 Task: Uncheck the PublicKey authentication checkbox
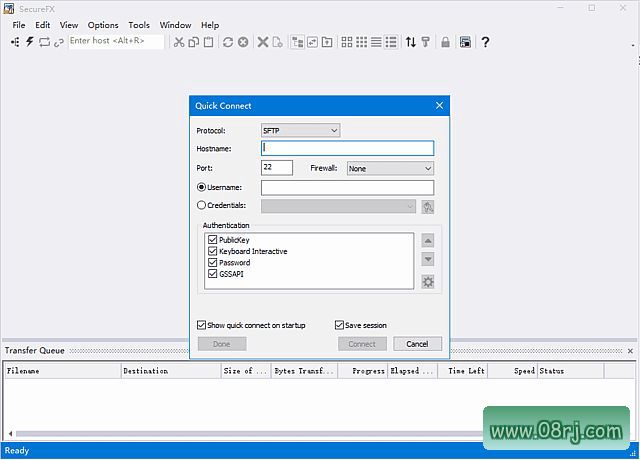pyautogui.click(x=212, y=240)
